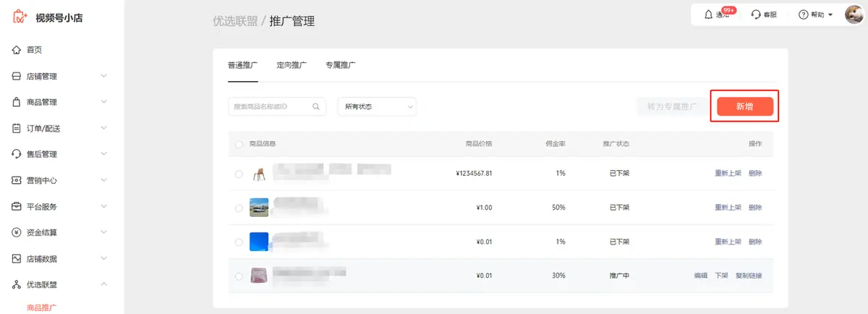Switch to the 普通推广 tab

(243, 65)
